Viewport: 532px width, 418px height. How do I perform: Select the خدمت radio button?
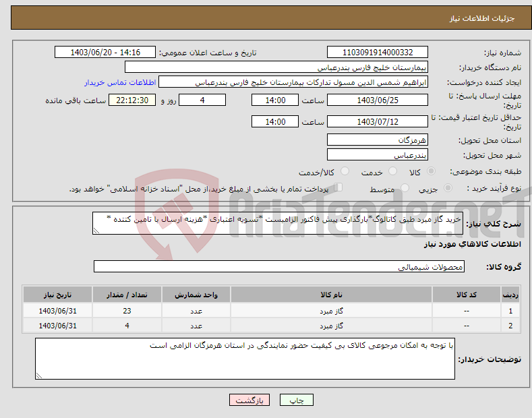tap(392, 171)
